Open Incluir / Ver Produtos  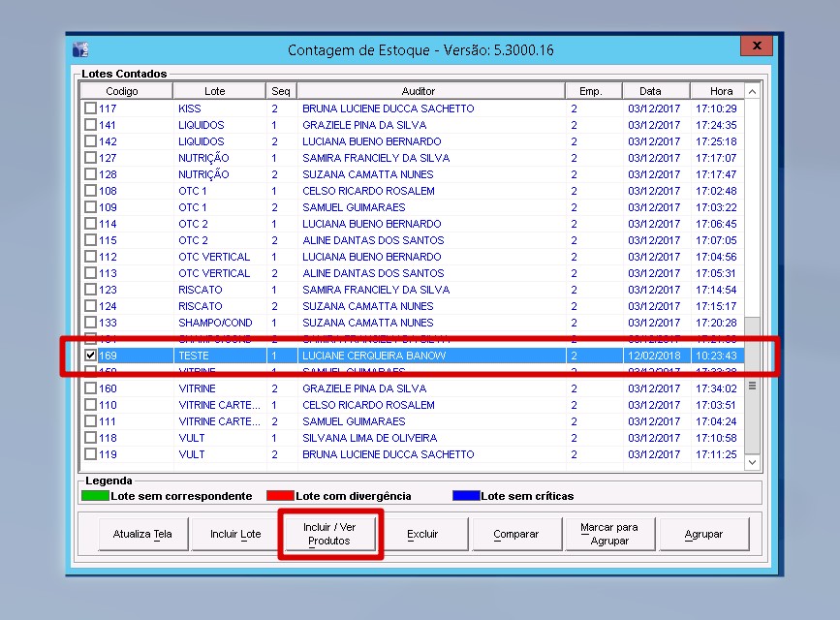coord(329,534)
